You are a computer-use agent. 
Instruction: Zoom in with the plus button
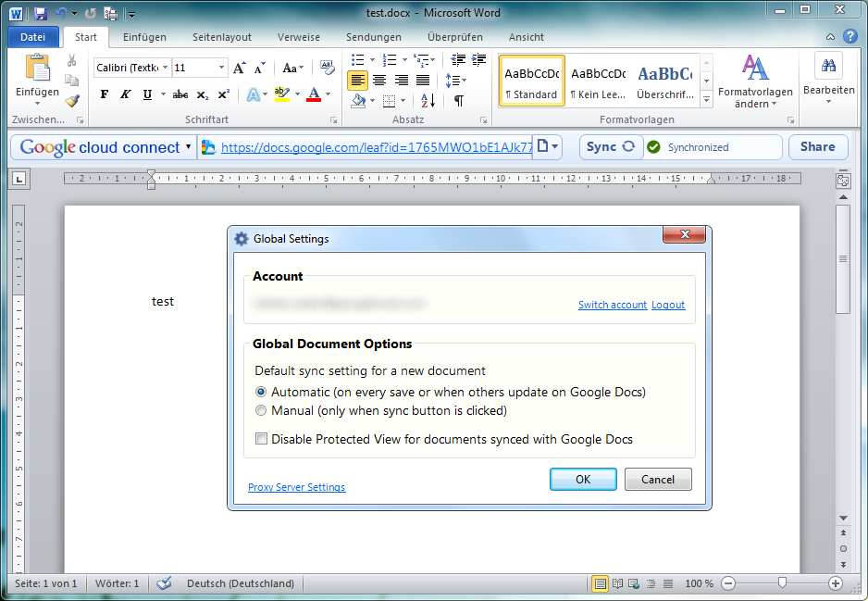[836, 583]
